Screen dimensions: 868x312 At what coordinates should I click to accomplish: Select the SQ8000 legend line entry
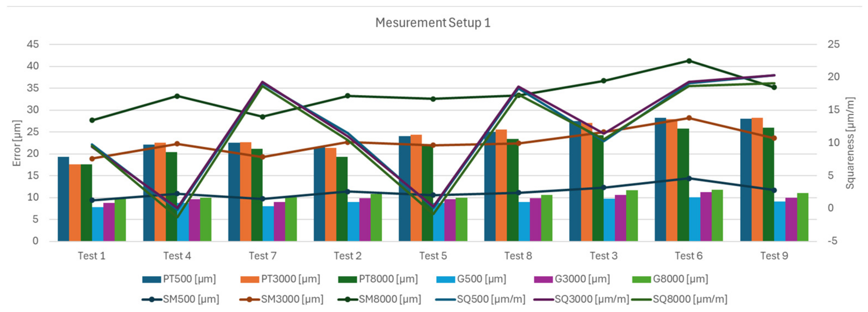(x=641, y=300)
